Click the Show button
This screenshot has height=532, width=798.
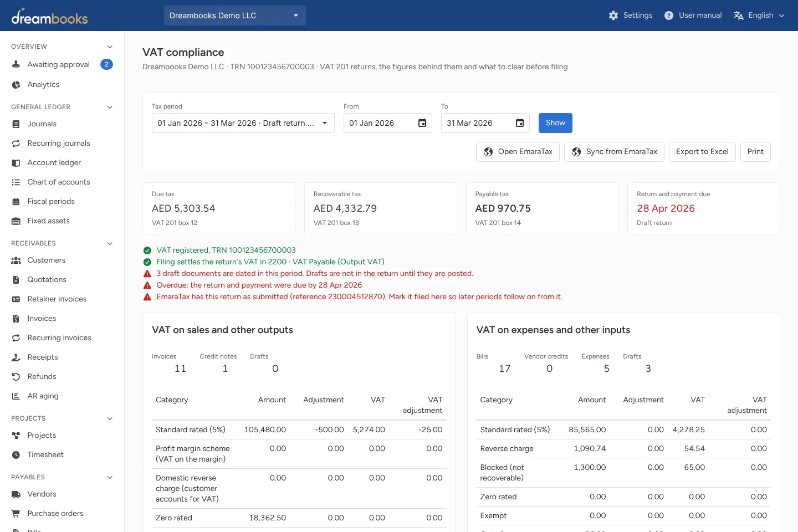click(x=555, y=123)
